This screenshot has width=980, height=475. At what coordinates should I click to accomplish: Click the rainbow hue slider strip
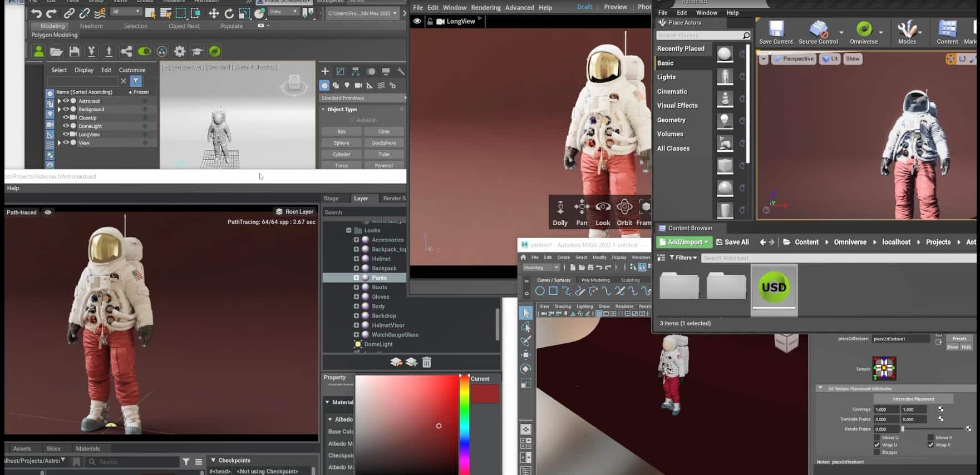tap(464, 423)
